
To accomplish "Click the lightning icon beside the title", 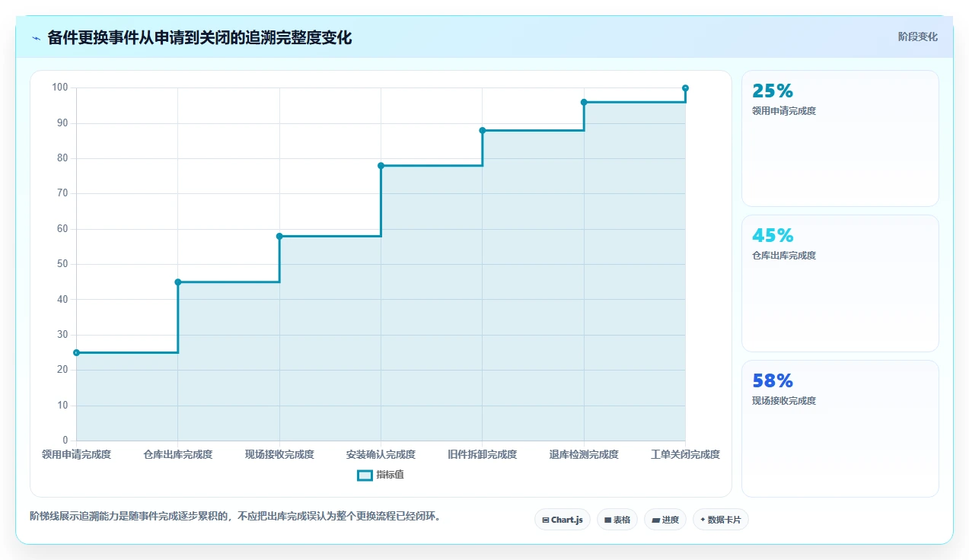I will (x=36, y=38).
